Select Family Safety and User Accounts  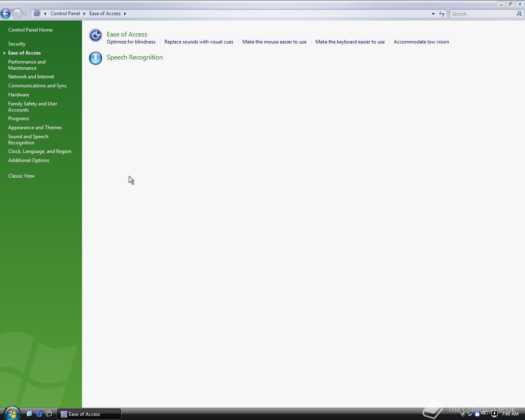(x=33, y=107)
